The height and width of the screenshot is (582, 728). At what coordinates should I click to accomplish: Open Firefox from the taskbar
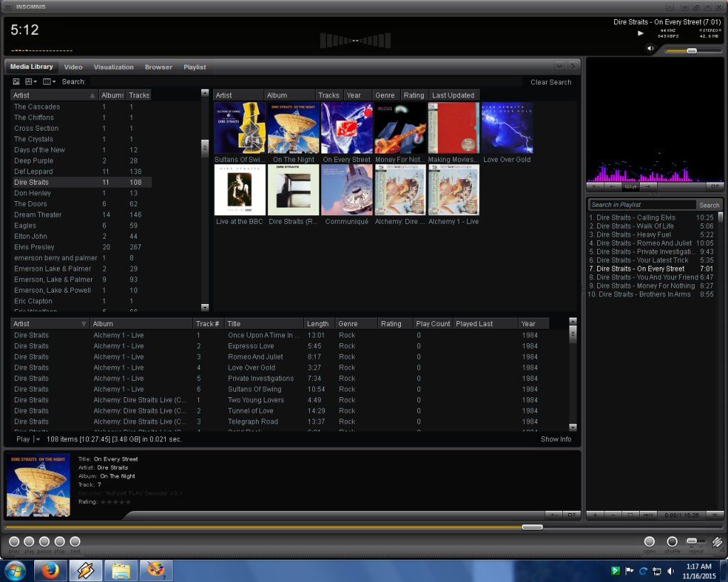(50, 571)
